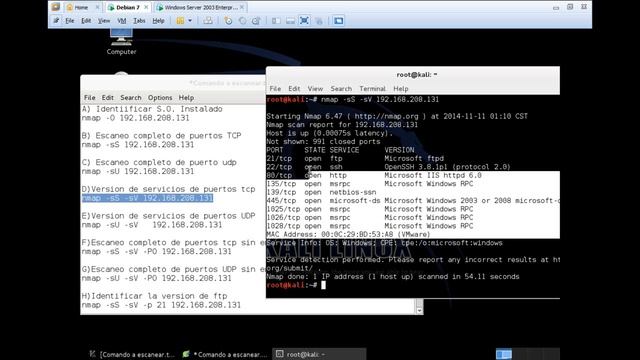Click the workspace switcher in the bottom panel
Image resolution: width=640 pixels, height=360 pixels.
click(527, 354)
